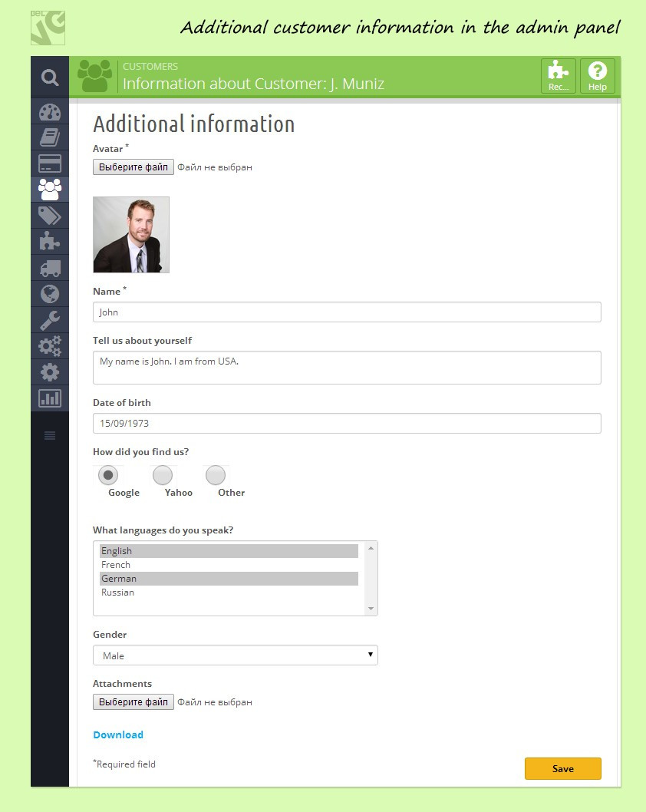Click the Attachments choose file button
Viewport: 646px width, 812px height.
click(x=133, y=701)
